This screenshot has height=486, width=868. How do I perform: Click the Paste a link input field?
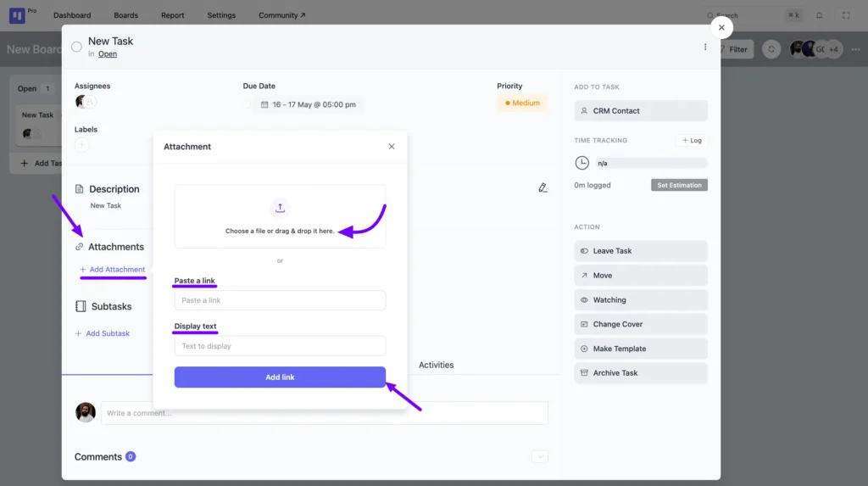[280, 300]
